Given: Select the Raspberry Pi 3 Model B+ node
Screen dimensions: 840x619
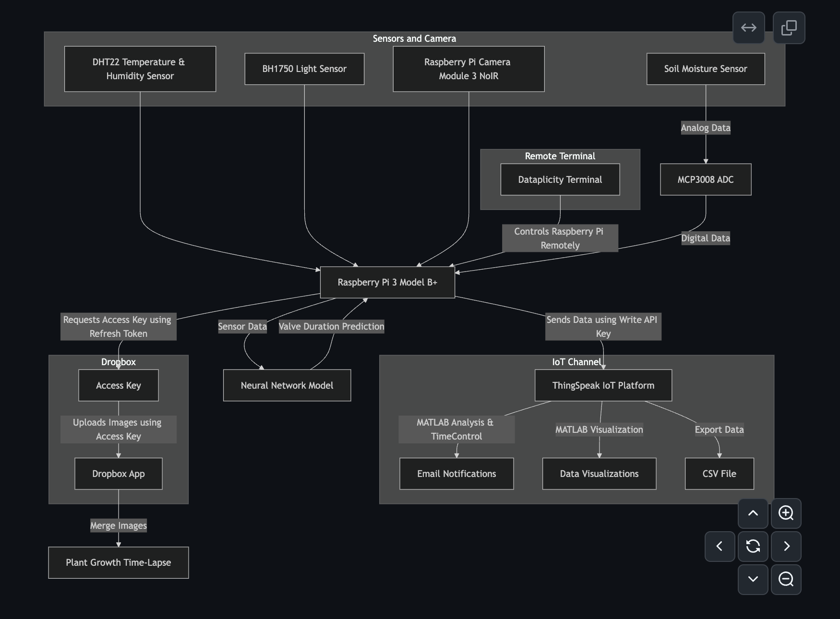Looking at the screenshot, I should pos(387,282).
